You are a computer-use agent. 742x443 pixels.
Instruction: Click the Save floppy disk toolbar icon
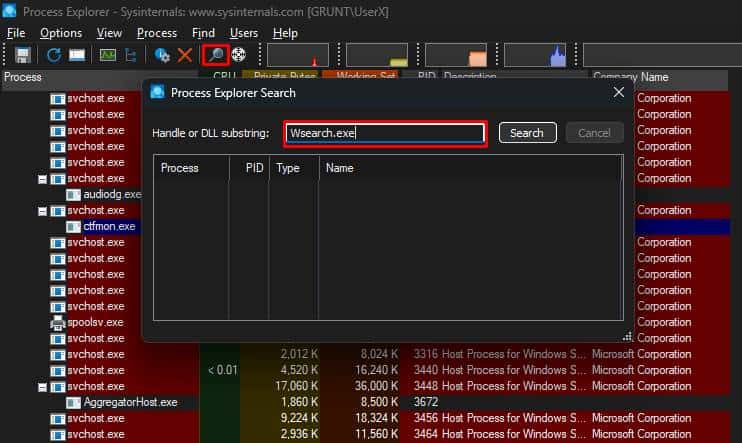pos(22,55)
